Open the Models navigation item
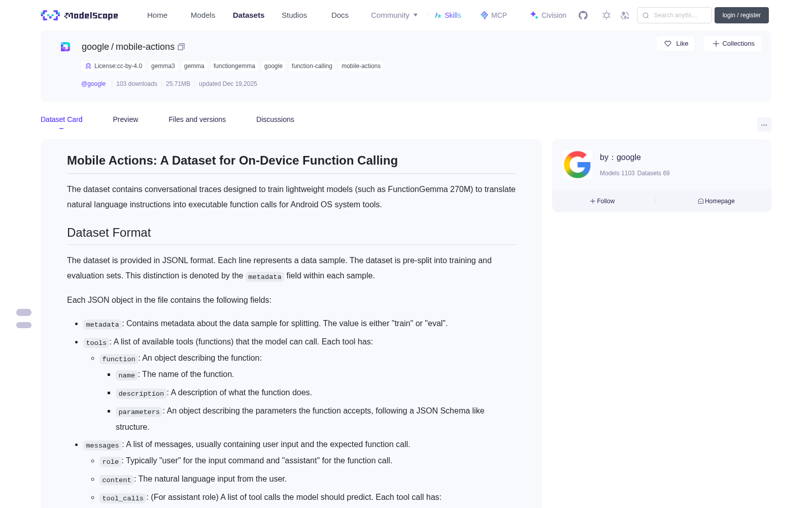Image resolution: width=812 pixels, height=508 pixels. [x=203, y=15]
